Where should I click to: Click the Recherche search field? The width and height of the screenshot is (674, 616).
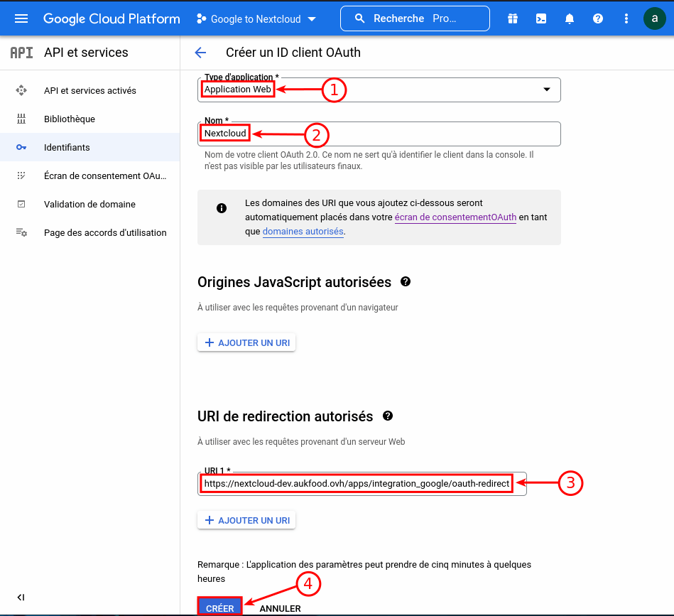click(415, 18)
